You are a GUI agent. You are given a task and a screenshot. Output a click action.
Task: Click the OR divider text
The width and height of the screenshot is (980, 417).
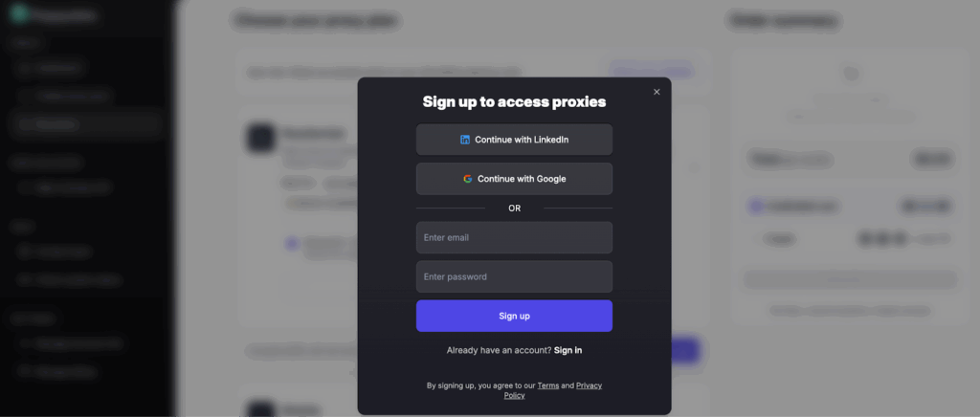(x=514, y=208)
